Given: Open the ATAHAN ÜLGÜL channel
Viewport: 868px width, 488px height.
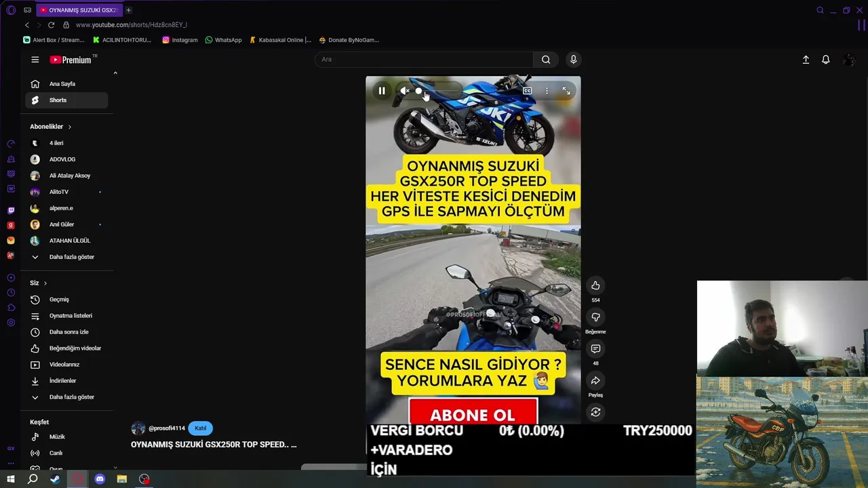Looking at the screenshot, I should (x=66, y=241).
